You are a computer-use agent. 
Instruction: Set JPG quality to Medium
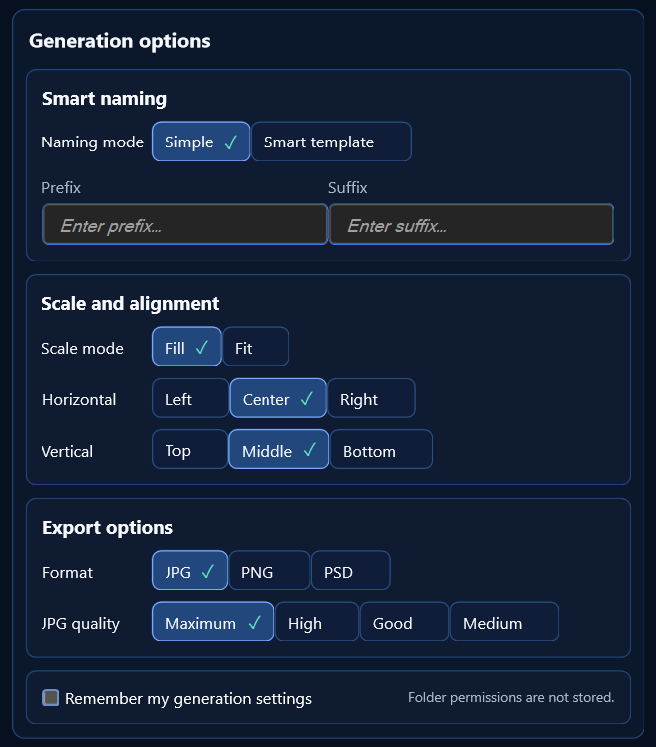pyautogui.click(x=505, y=621)
